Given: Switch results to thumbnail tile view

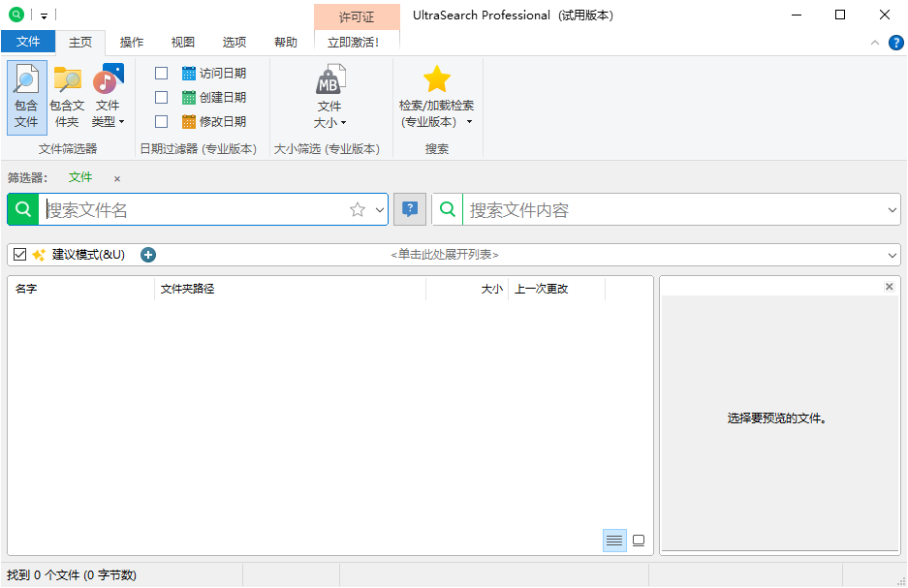Looking at the screenshot, I should pos(639,541).
